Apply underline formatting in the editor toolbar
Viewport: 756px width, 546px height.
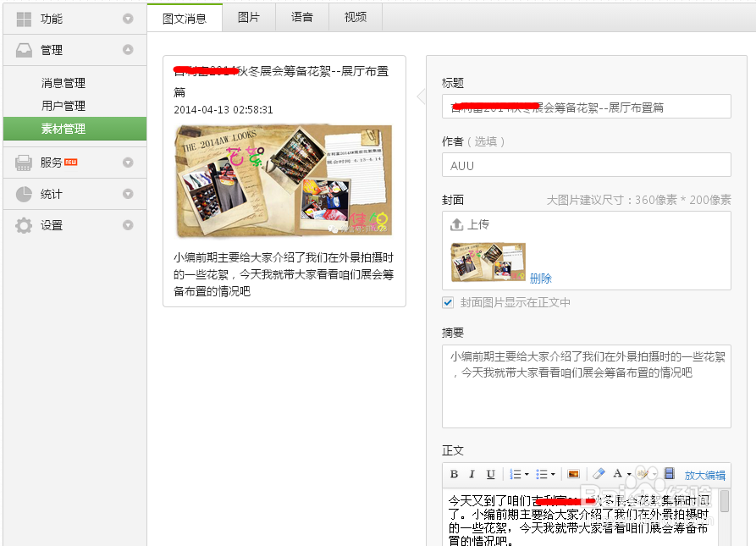coord(491,474)
